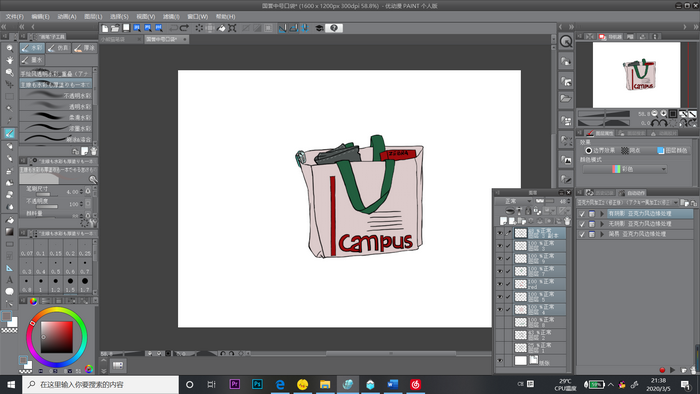The width and height of the screenshot is (700, 394).
Task: Switch to the 厚涂 brush group
Action: click(84, 48)
